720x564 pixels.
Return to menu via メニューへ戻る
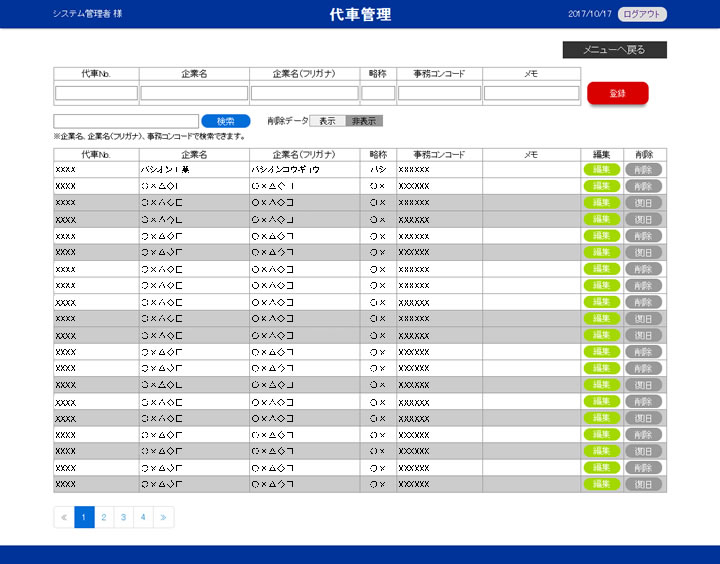click(614, 50)
